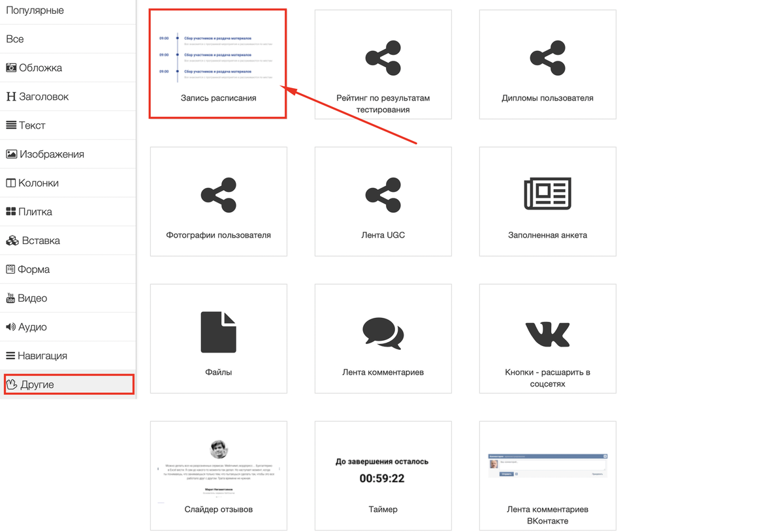783x532 pixels.
Task: Click the VK logo share buttons icon
Action: coord(547,334)
